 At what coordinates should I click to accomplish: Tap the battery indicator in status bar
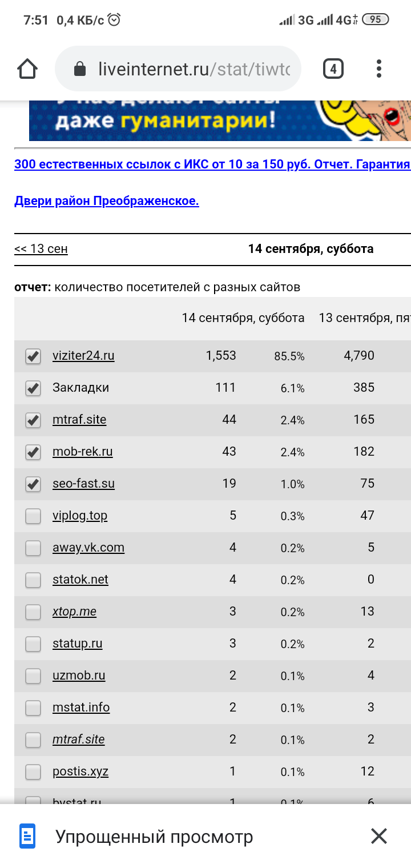[x=375, y=20]
